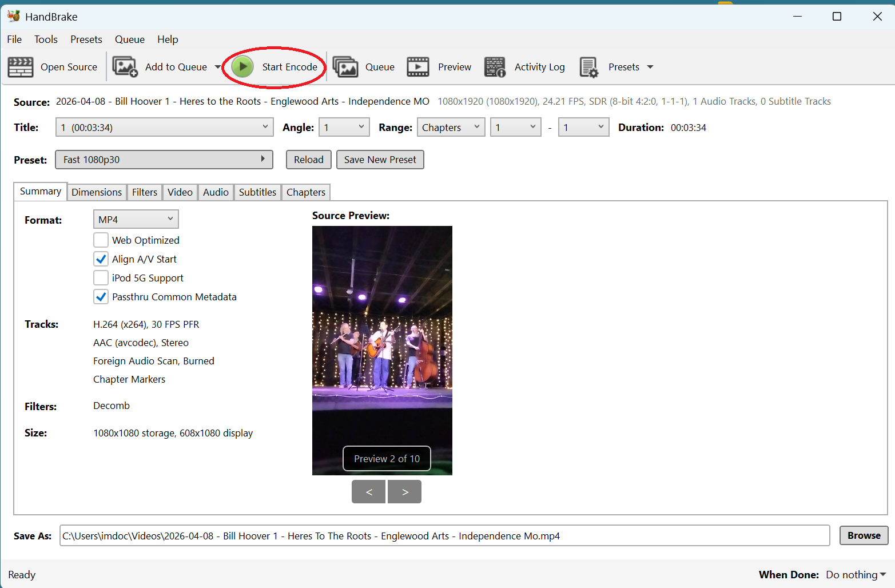
Task: Expand the Range Chapters dropdown
Action: click(x=451, y=127)
